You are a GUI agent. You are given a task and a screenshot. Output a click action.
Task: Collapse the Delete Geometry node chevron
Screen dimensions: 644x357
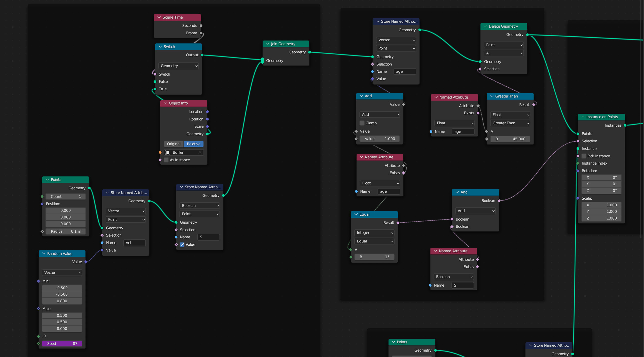tap(485, 26)
